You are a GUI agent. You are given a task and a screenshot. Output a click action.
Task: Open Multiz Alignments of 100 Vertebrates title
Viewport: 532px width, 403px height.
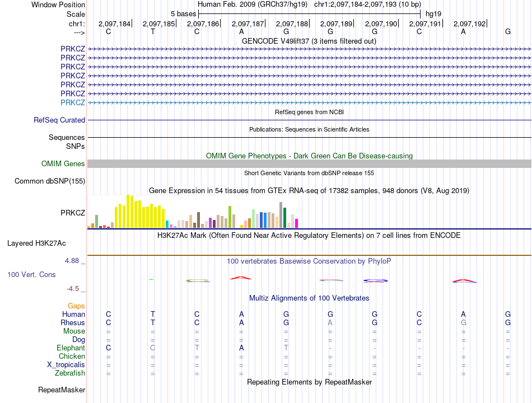(309, 298)
